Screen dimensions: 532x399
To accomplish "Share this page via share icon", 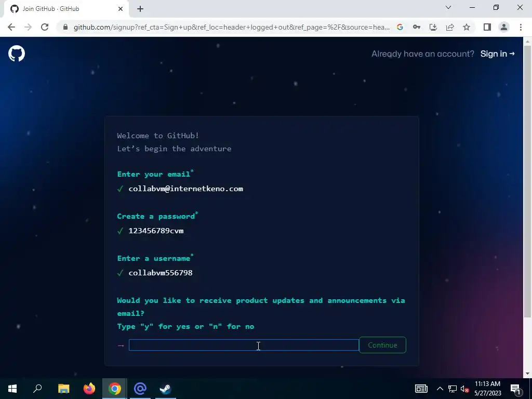I will click(x=450, y=27).
